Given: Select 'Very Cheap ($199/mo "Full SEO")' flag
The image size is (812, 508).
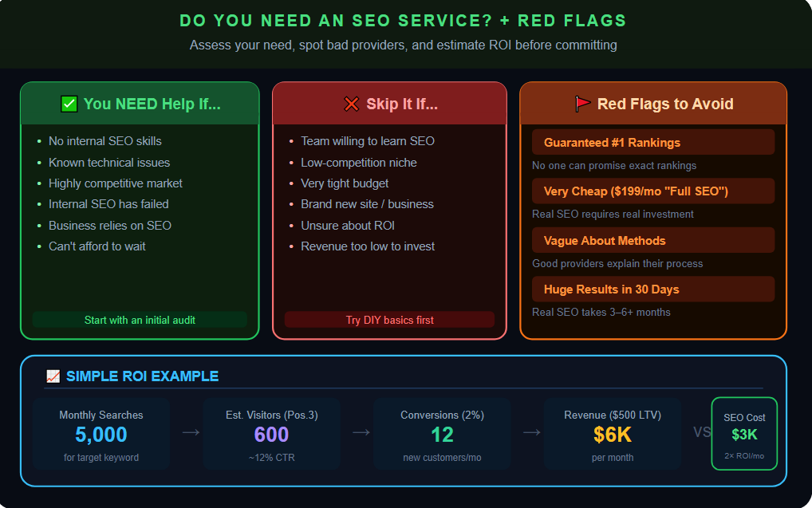Looking at the screenshot, I should tap(653, 191).
